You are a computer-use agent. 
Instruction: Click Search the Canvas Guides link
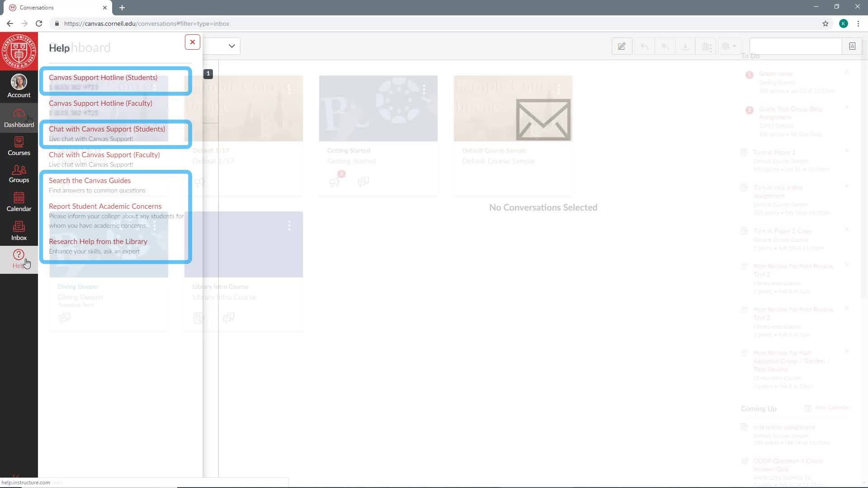click(x=90, y=180)
